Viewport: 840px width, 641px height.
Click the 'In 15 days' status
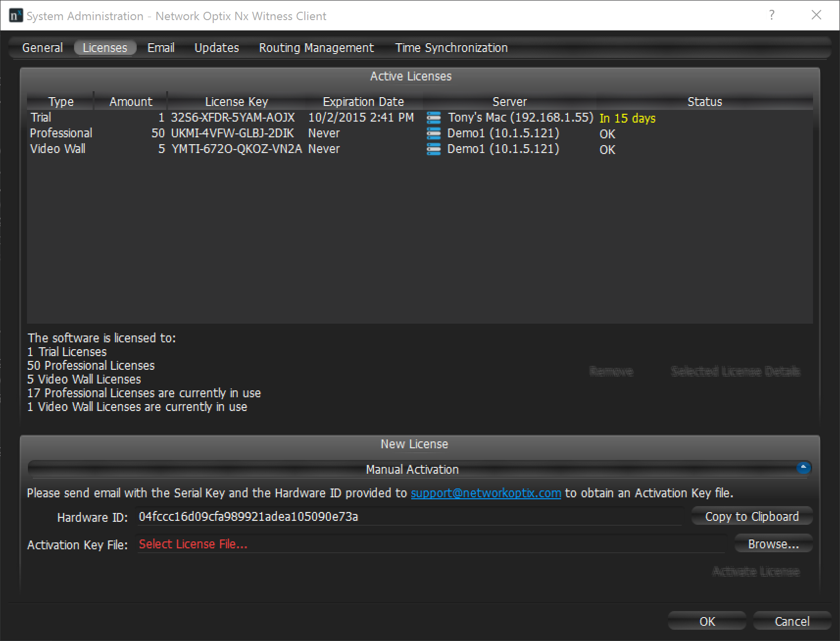[x=627, y=118]
